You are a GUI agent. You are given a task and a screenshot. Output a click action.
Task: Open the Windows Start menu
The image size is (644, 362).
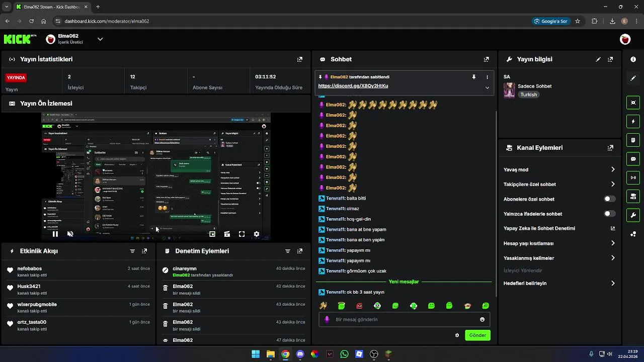[256, 354]
